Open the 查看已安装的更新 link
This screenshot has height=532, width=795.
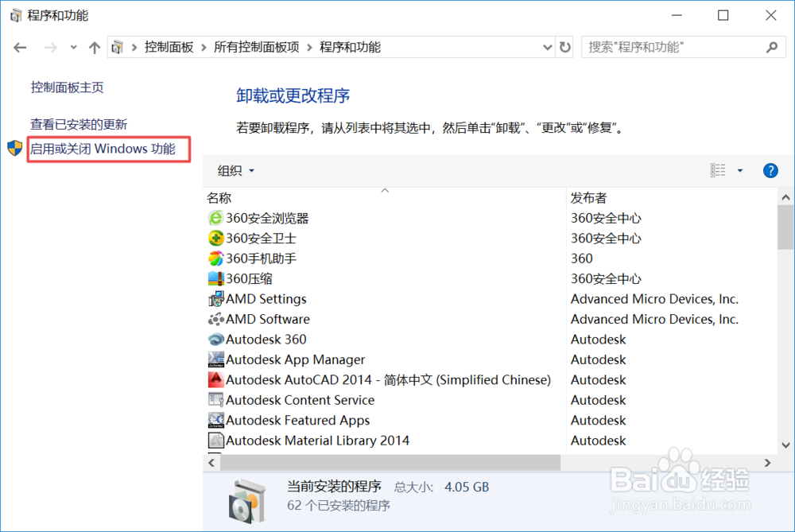(x=79, y=124)
